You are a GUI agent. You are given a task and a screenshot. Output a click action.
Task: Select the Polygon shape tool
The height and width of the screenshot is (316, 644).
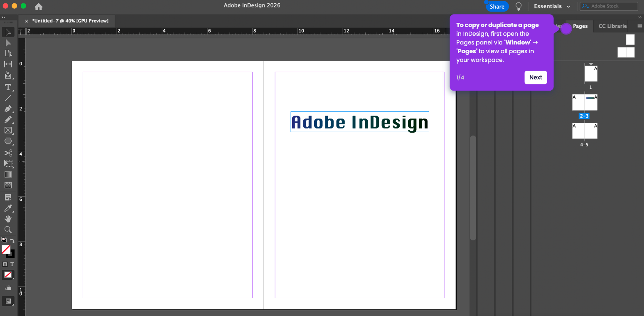(x=8, y=141)
